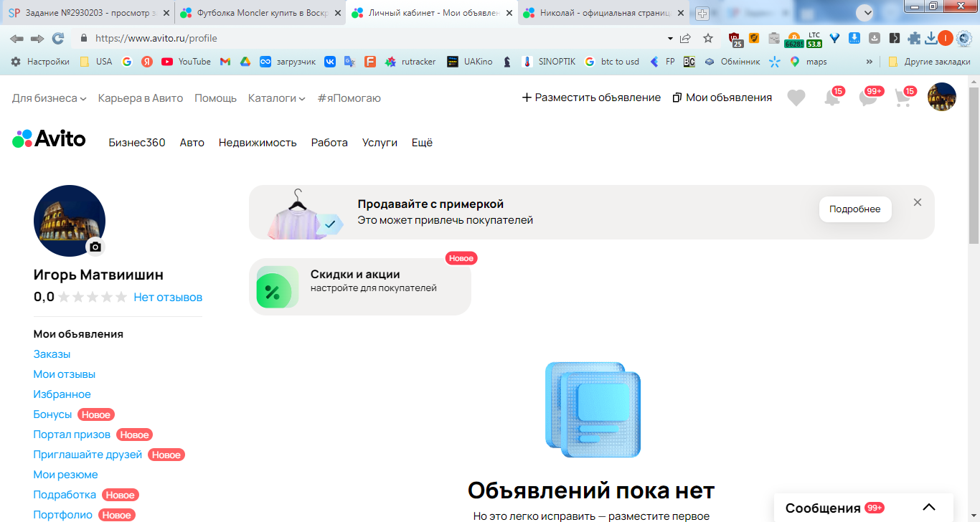This screenshot has width=980, height=522.
Task: Open the Google Drive bookmark icon
Action: [x=245, y=62]
